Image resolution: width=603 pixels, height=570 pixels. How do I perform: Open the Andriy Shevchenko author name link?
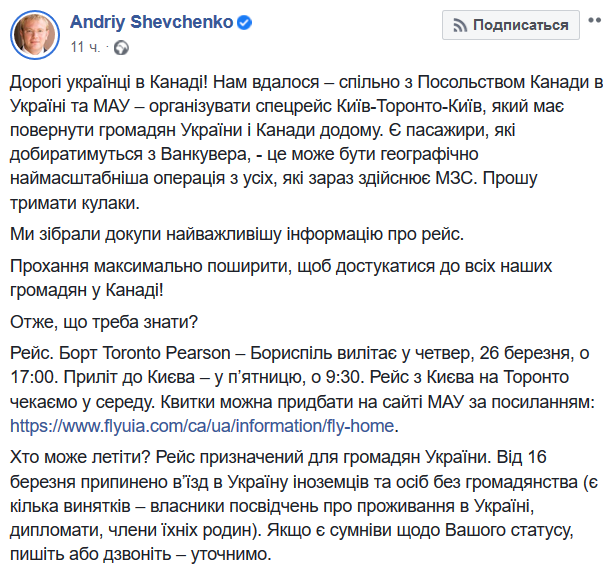click(152, 22)
